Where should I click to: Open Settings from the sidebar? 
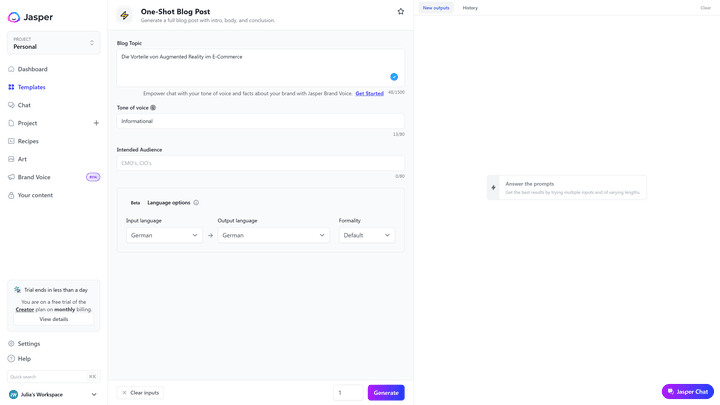28,343
